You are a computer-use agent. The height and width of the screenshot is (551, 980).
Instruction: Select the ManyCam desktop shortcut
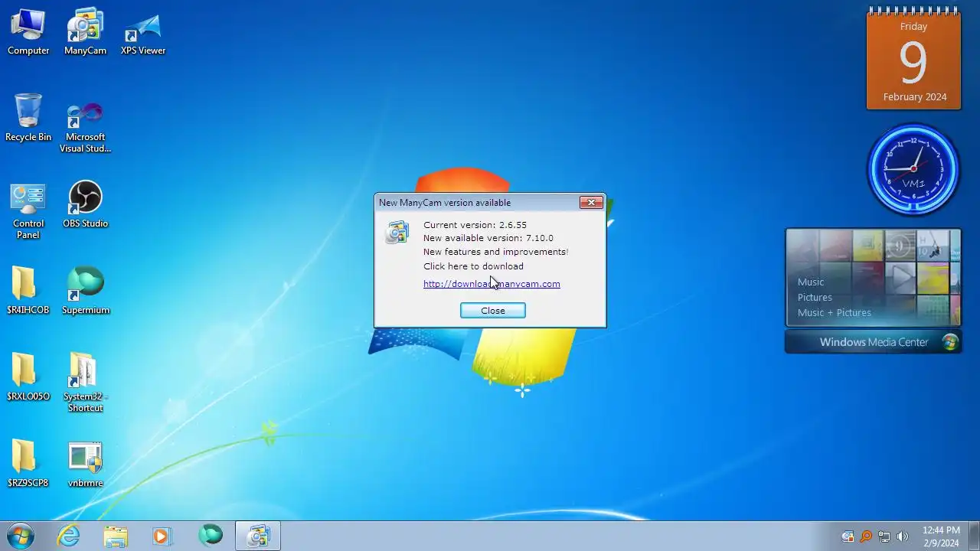click(85, 33)
